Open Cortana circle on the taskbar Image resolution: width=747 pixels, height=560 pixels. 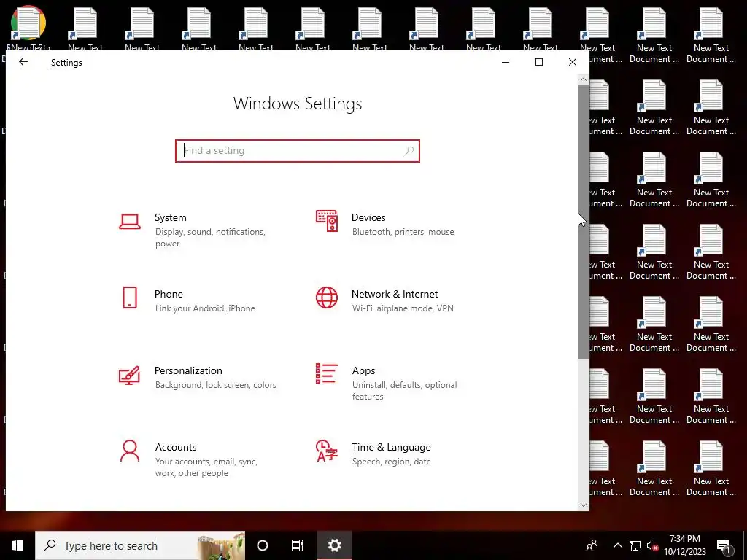tap(263, 545)
